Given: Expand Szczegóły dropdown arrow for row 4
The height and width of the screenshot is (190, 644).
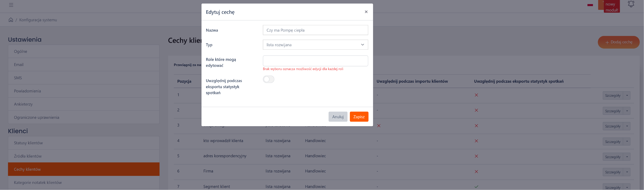Looking at the screenshot, I should pyautogui.click(x=627, y=142).
